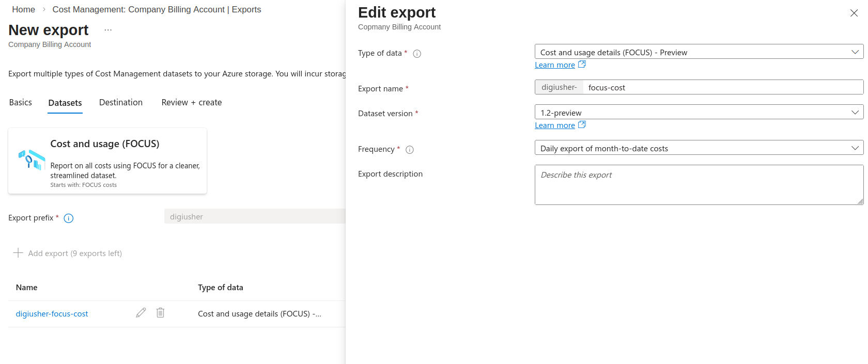Open the digiusher-focus-cost export link
Viewport: 868px width, 364px height.
(x=52, y=314)
